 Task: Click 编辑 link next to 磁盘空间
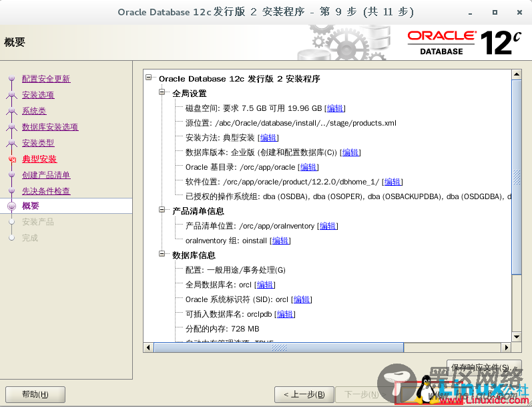(335, 108)
